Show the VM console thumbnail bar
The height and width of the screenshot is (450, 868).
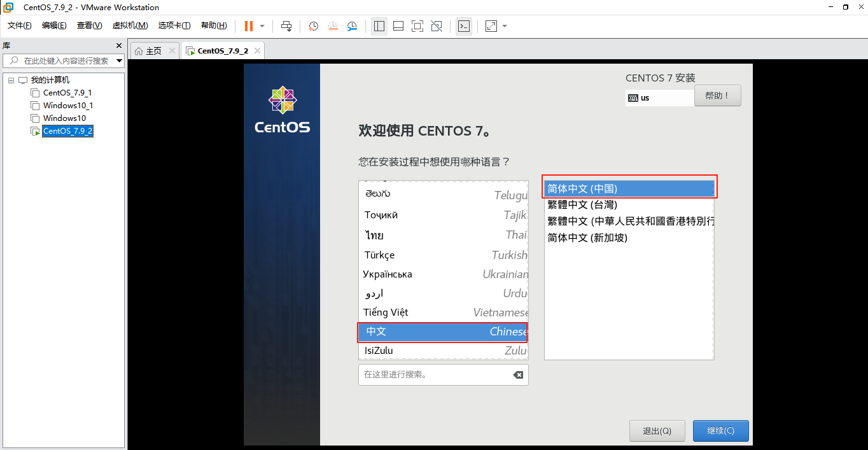pos(398,26)
